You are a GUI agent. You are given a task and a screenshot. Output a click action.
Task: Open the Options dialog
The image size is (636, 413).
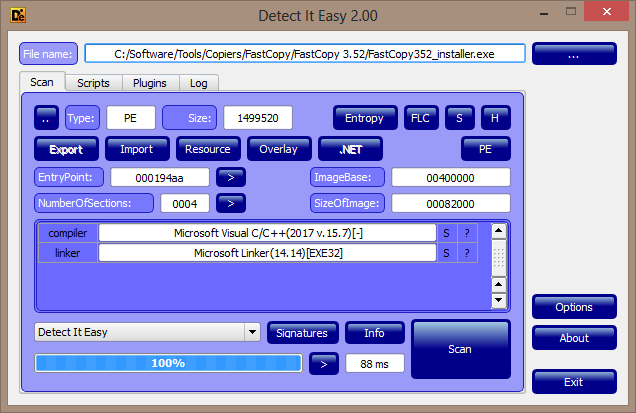pyautogui.click(x=574, y=307)
